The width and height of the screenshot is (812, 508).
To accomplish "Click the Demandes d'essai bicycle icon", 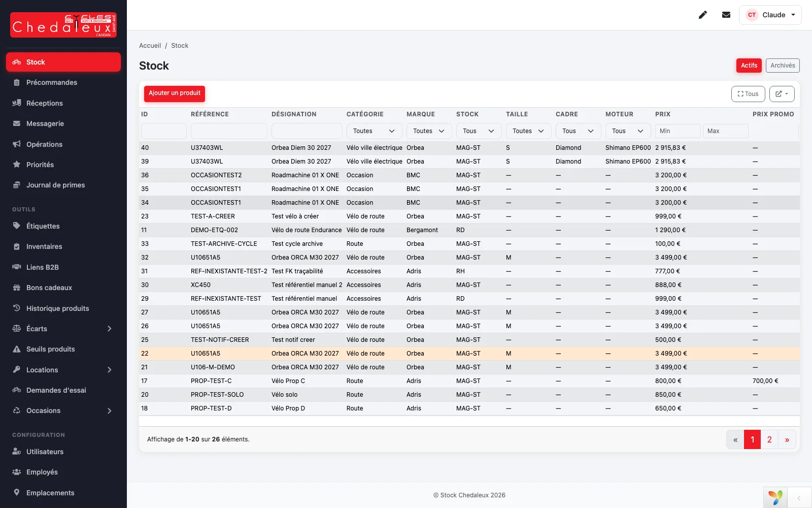I will (17, 390).
